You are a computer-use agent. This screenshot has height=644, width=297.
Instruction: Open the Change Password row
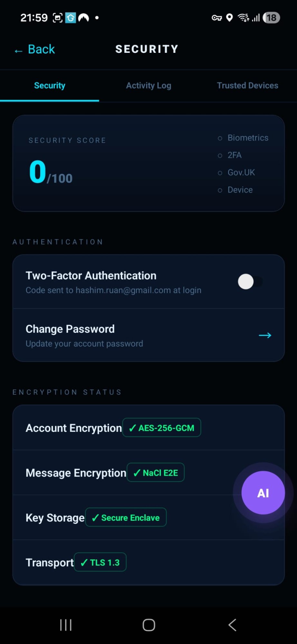tap(129, 335)
